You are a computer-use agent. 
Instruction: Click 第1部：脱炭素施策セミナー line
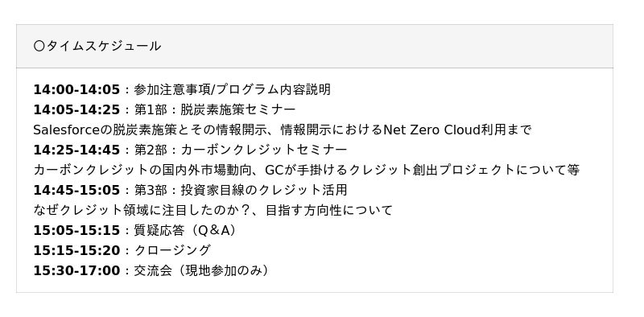point(215,109)
